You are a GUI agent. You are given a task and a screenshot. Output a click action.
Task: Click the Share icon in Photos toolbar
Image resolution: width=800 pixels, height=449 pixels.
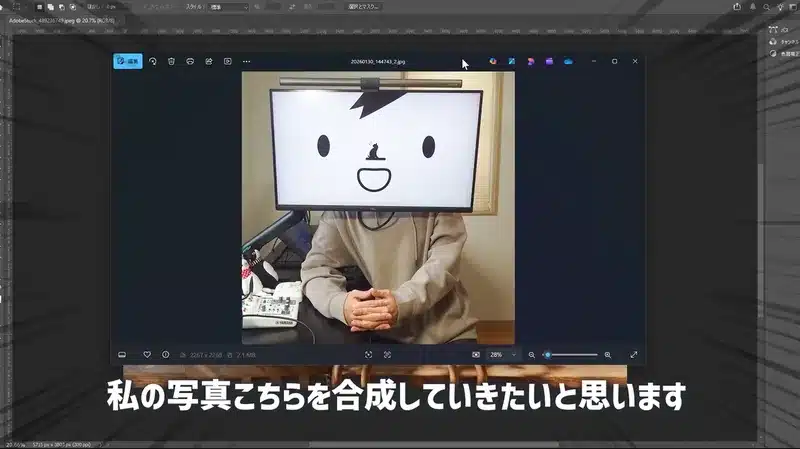[x=209, y=61]
